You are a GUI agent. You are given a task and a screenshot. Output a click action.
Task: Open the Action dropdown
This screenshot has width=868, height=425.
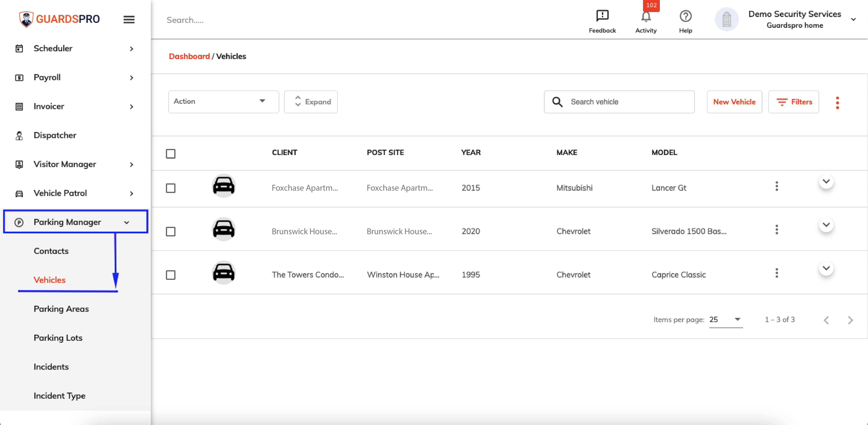click(223, 101)
